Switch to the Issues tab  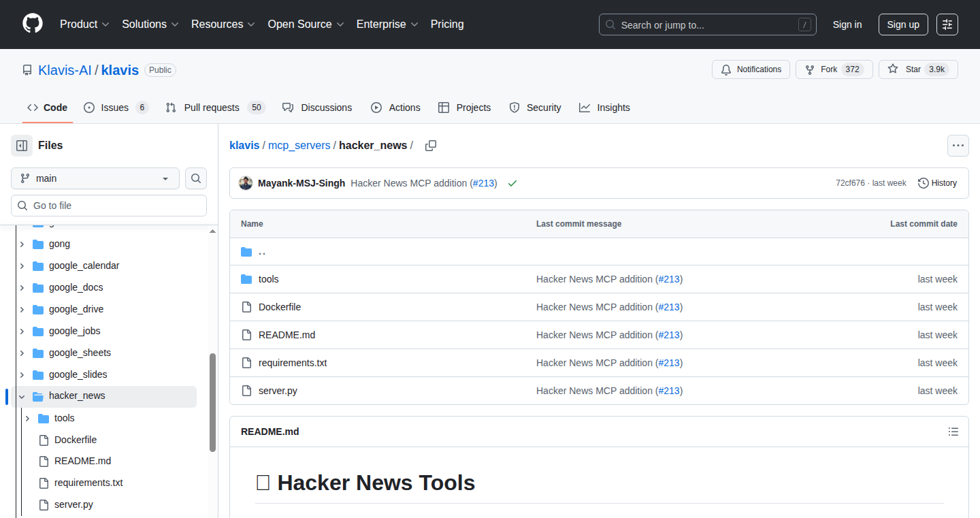(x=115, y=108)
